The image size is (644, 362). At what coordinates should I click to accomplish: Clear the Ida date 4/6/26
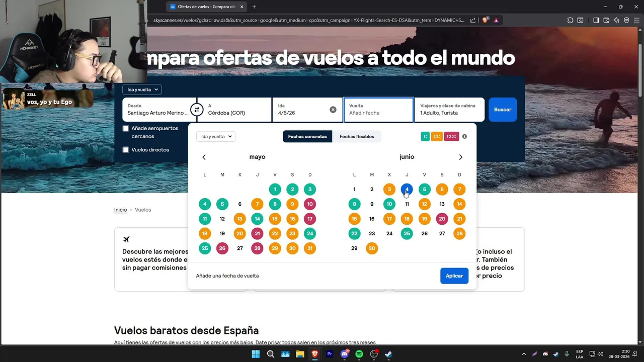coord(333,110)
